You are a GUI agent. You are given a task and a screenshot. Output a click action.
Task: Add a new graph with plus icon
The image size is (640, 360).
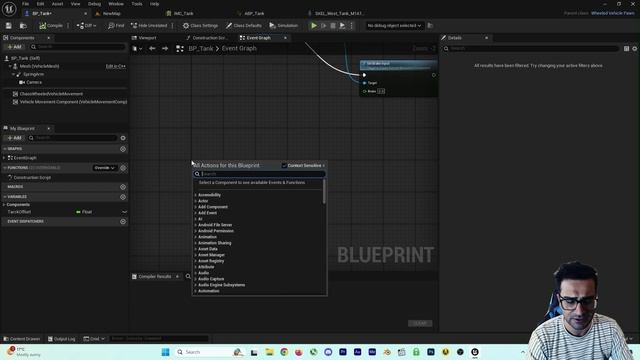123,149
